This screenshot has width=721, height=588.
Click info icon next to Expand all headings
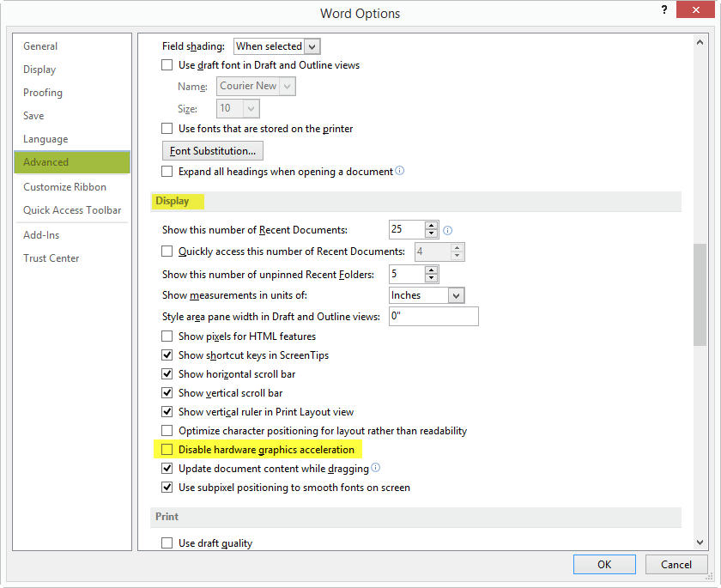click(400, 171)
